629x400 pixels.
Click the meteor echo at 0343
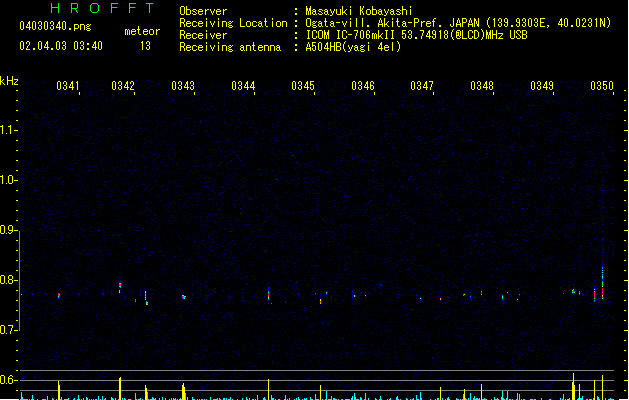click(184, 297)
